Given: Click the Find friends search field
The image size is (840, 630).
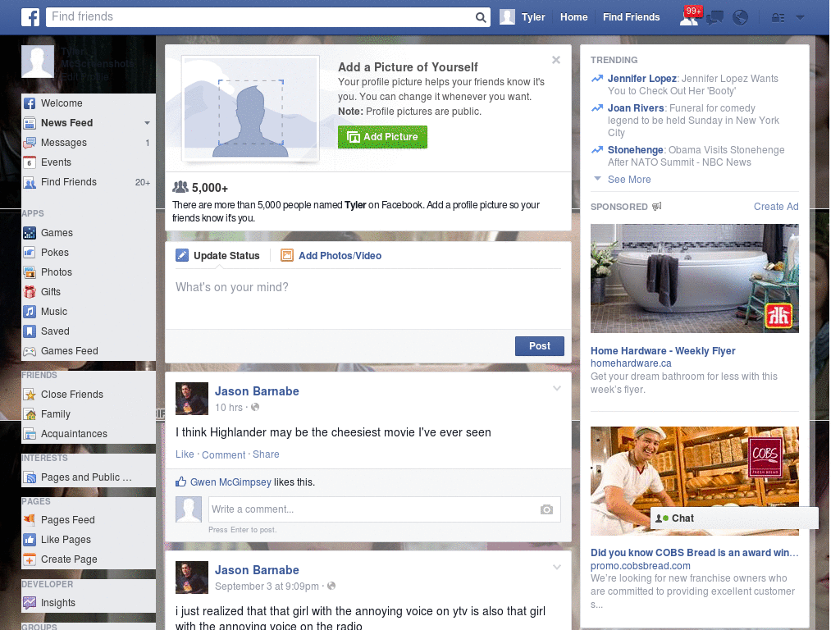Looking at the screenshot, I should [260, 16].
